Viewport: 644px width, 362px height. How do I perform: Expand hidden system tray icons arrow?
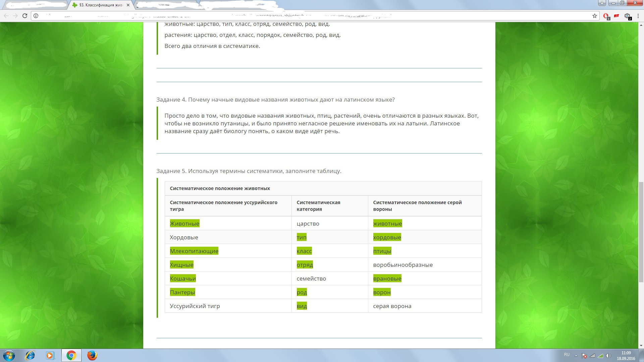(x=576, y=356)
